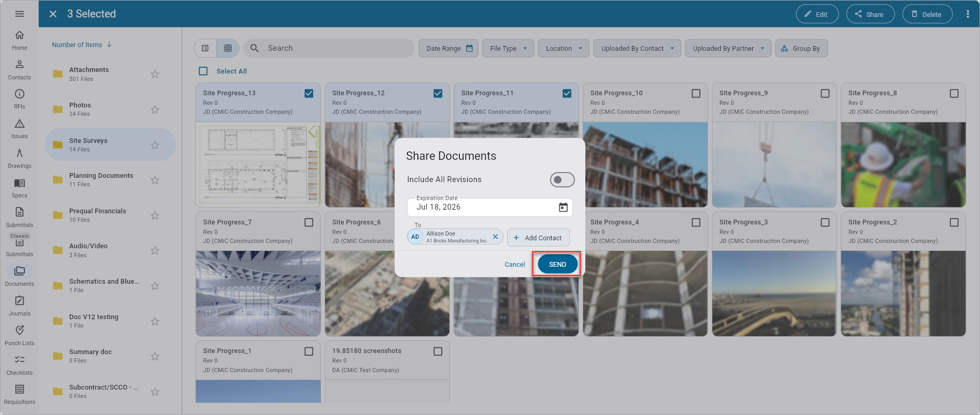Star the Audio/Video folder
980x415 pixels.
(x=155, y=250)
